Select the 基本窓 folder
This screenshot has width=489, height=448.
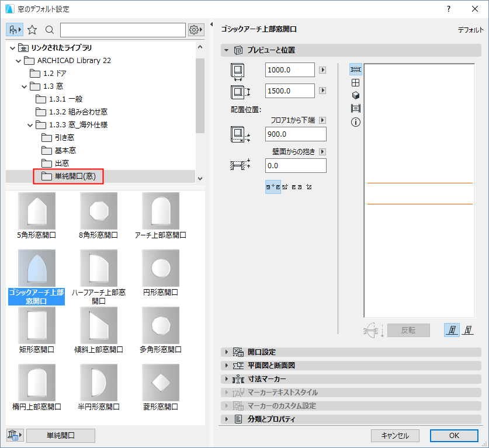pos(58,151)
